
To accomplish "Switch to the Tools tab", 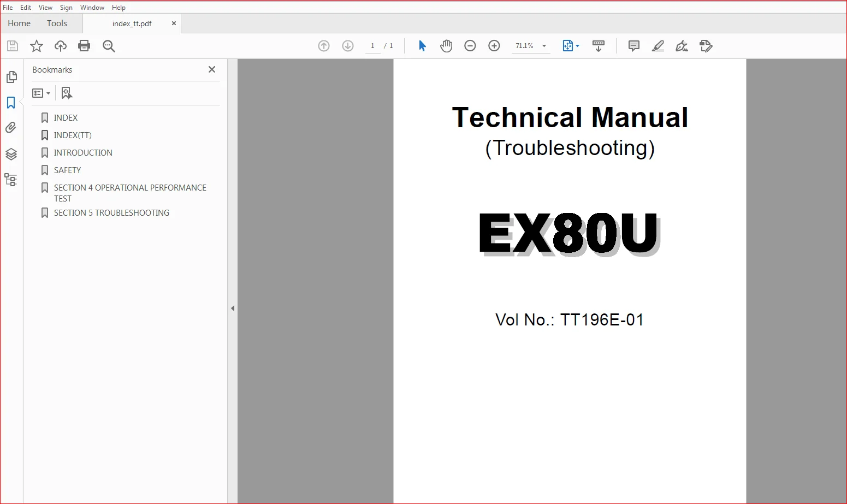I will [x=57, y=23].
